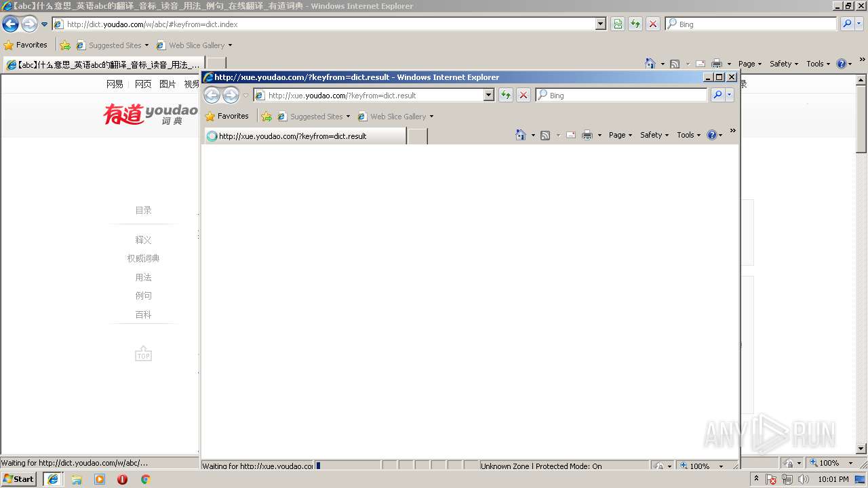Click Stop icon in background window address bar
The image size is (868, 488).
653,24
